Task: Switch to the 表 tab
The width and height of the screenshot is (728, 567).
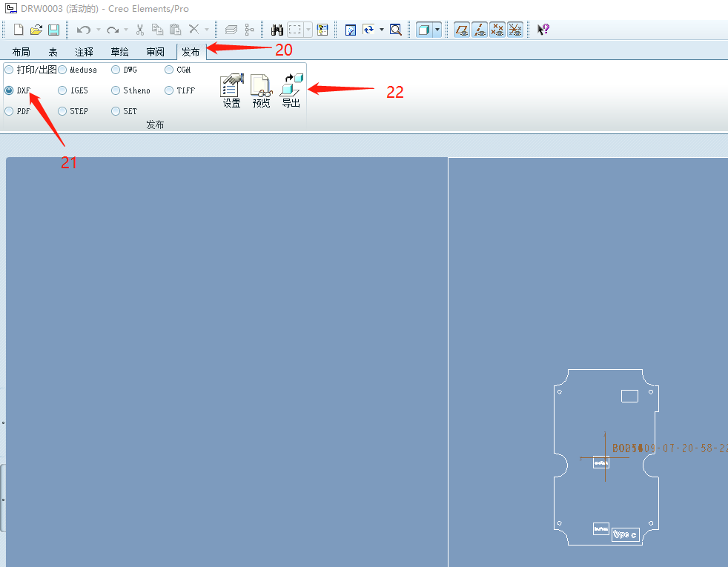Action: tap(53, 52)
